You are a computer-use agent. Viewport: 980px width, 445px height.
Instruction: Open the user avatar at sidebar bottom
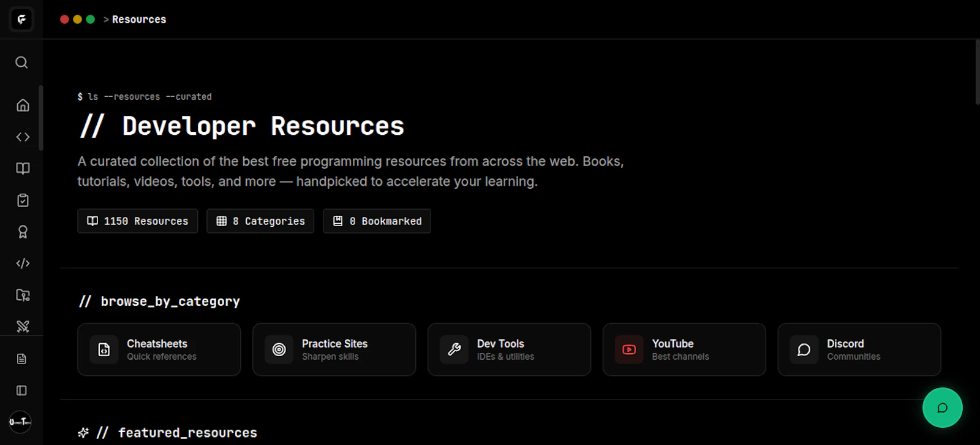[x=20, y=422]
